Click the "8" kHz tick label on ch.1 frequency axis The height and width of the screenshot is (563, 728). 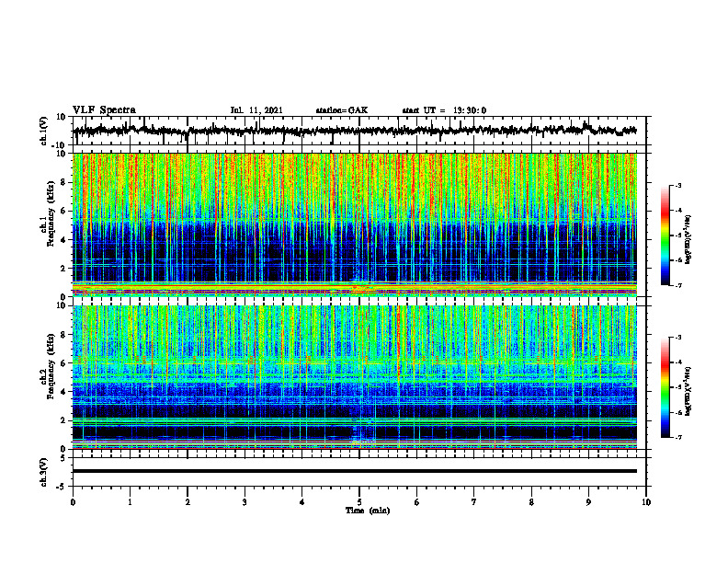64,182
